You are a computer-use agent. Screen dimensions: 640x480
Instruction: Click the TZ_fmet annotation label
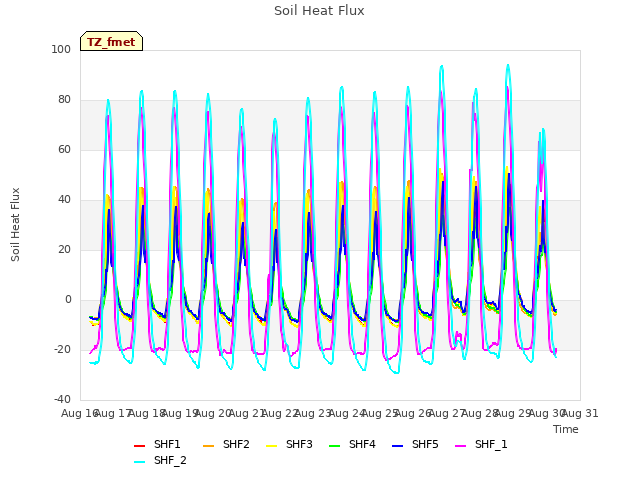(x=111, y=42)
